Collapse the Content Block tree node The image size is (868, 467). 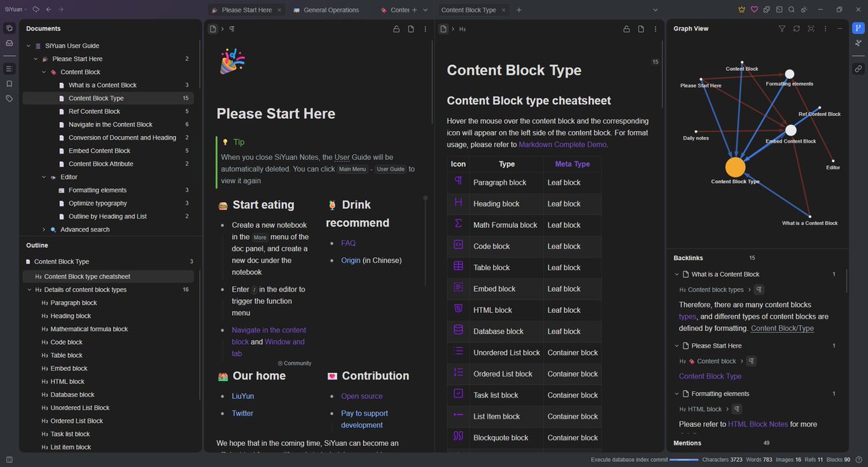[x=43, y=72]
